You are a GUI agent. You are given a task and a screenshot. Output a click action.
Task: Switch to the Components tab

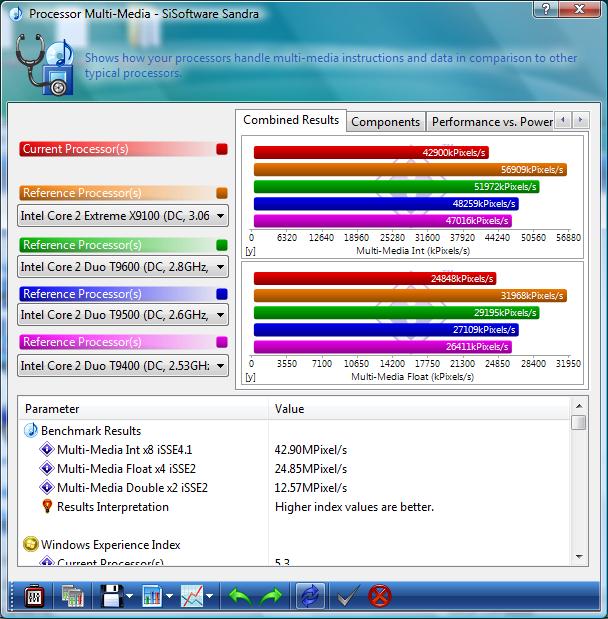(385, 122)
